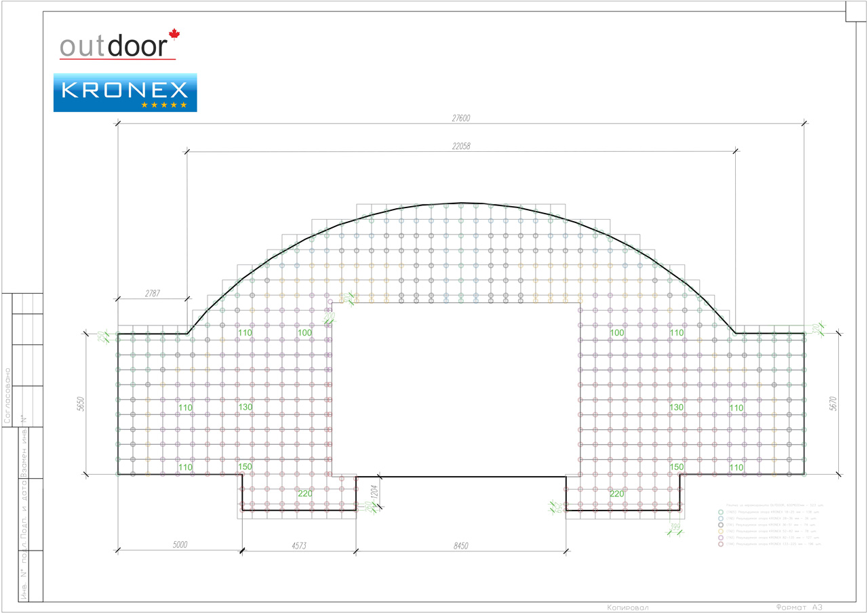Image resolution: width=868 pixels, height=613 pixels.
Task: Click the yellow legend circle for 52-82 мм
Action: coord(721,531)
